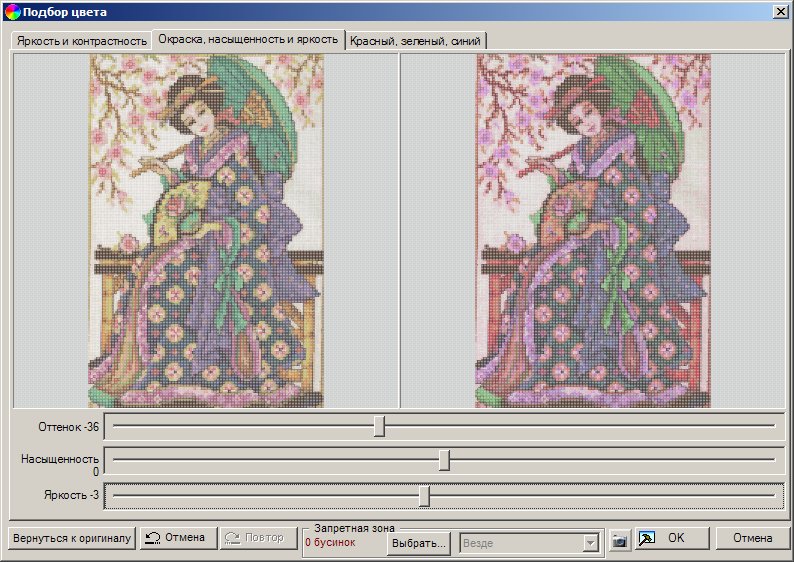This screenshot has height=562, width=794.
Task: Click the adjusted image preview on right
Action: (593, 230)
